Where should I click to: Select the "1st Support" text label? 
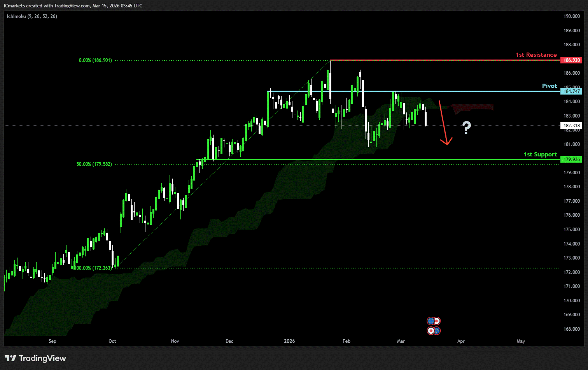click(x=540, y=154)
